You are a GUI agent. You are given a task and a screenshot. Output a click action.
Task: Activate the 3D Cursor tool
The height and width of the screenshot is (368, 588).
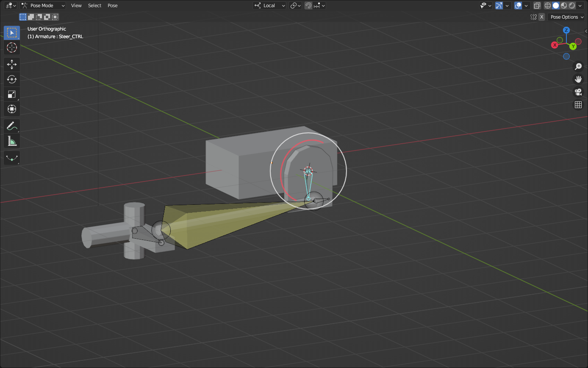12,47
